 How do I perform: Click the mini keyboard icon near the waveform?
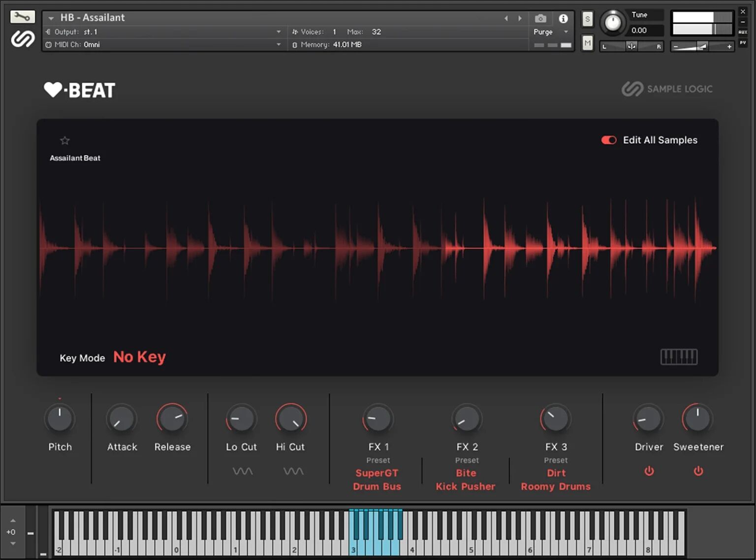coord(679,357)
